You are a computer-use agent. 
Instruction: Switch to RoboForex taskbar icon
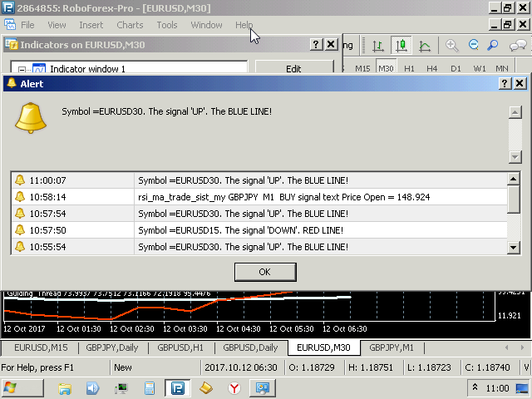(177, 388)
